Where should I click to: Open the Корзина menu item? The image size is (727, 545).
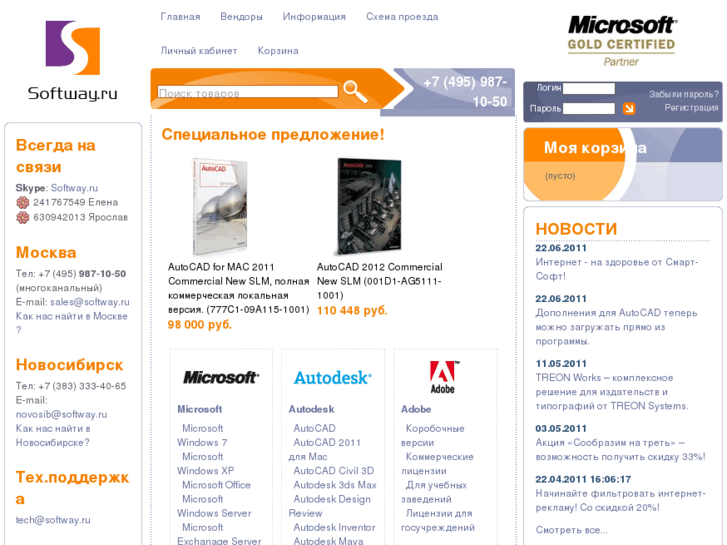point(278,51)
